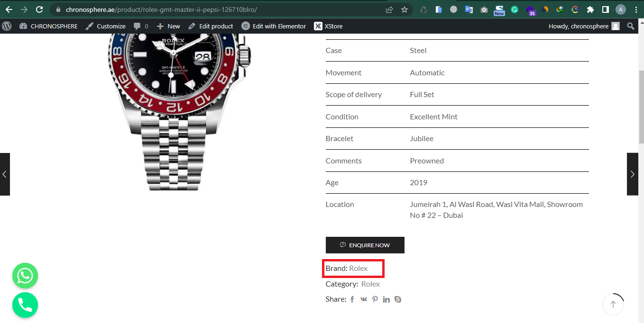This screenshot has height=323, width=644.
Task: Open the Rolex brand link
Action: click(359, 268)
